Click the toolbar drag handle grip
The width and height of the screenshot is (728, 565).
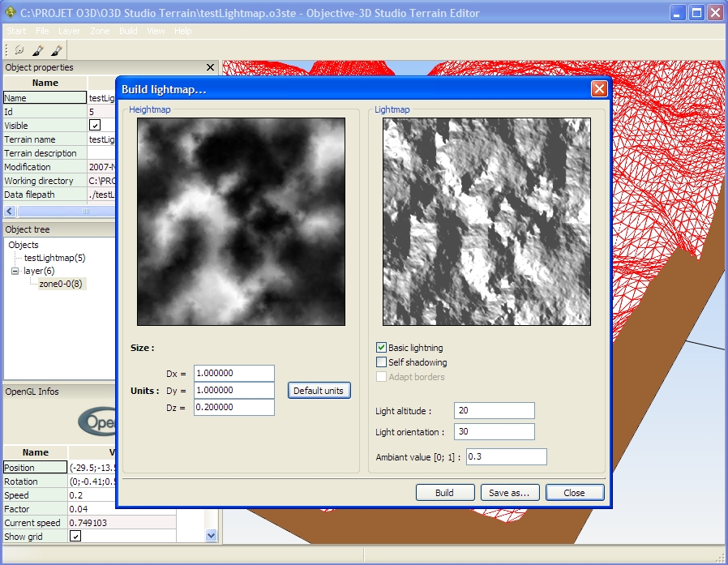(6, 49)
